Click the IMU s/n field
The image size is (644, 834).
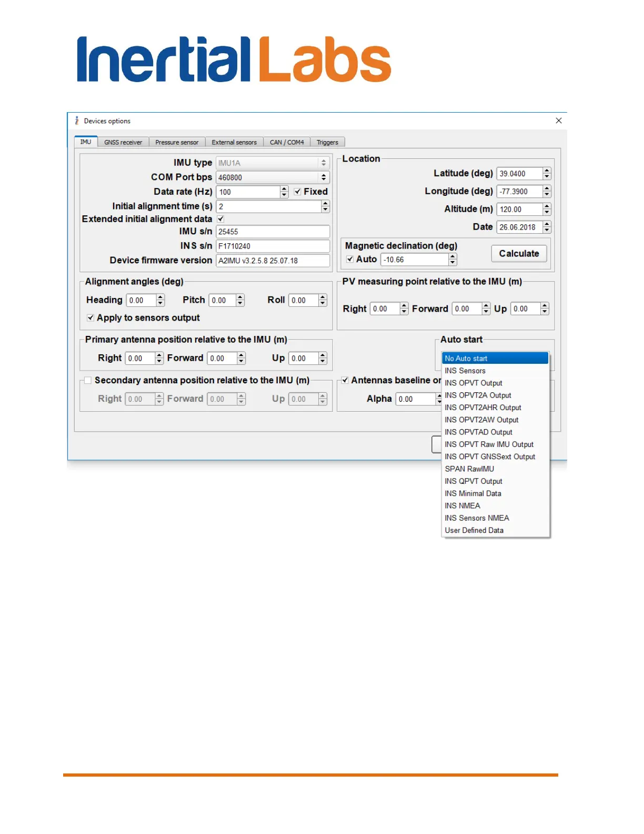[x=273, y=232]
